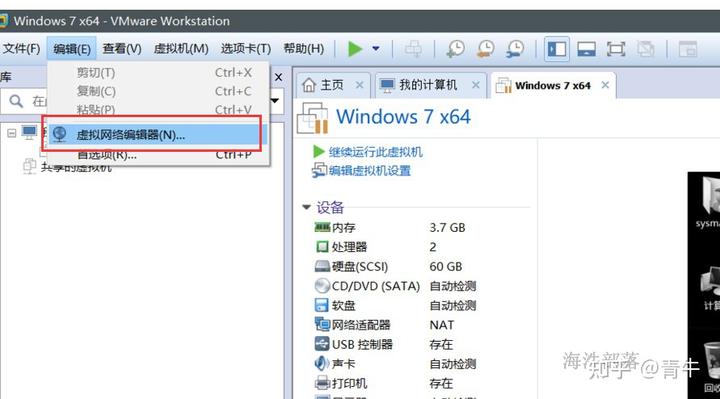Viewport: 720px width, 399px height.
Task: Click the 打印机 printer device icon
Action: tap(322, 382)
